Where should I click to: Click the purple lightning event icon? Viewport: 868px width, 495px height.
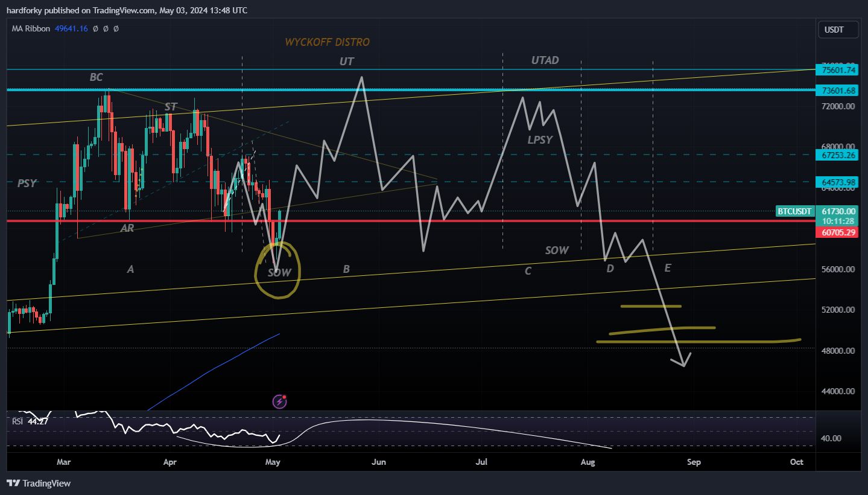tap(279, 401)
